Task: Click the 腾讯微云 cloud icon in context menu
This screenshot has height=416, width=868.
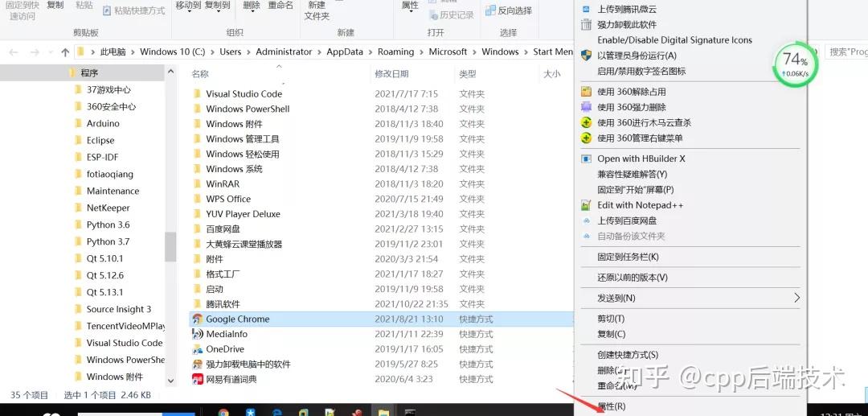Action: click(586, 9)
